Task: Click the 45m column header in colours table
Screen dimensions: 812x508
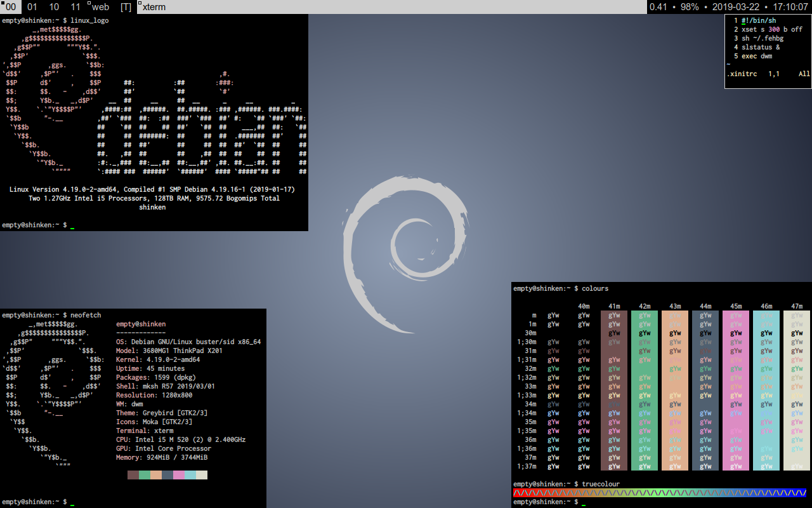Action: point(736,306)
